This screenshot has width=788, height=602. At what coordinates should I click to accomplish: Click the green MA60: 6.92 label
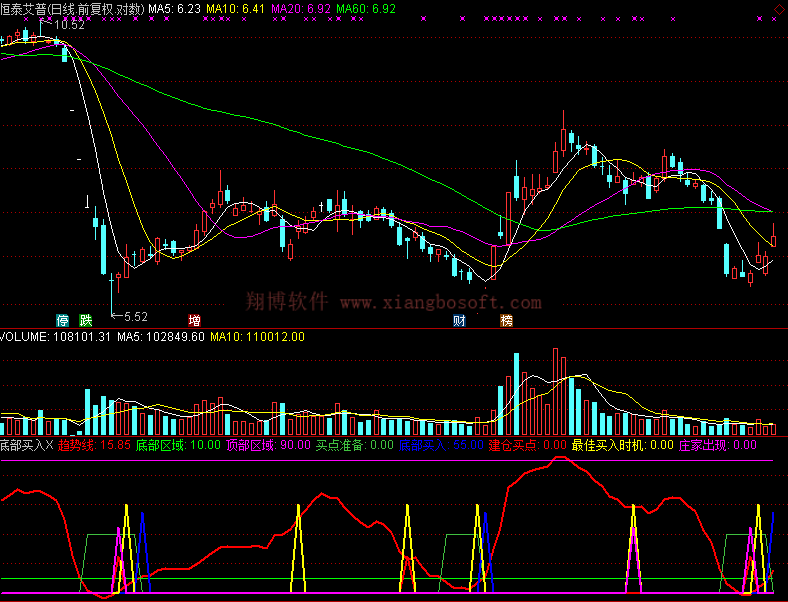pyautogui.click(x=366, y=9)
